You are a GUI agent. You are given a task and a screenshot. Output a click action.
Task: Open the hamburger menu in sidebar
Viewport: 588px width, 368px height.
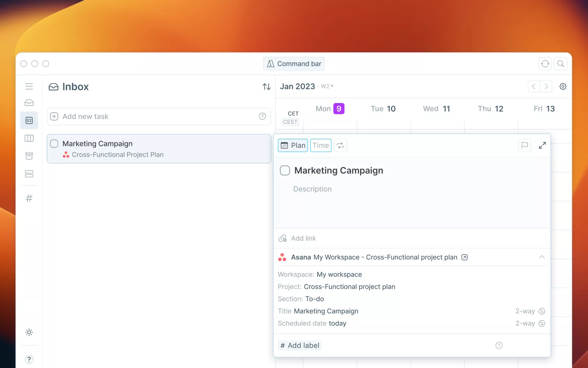pos(29,86)
